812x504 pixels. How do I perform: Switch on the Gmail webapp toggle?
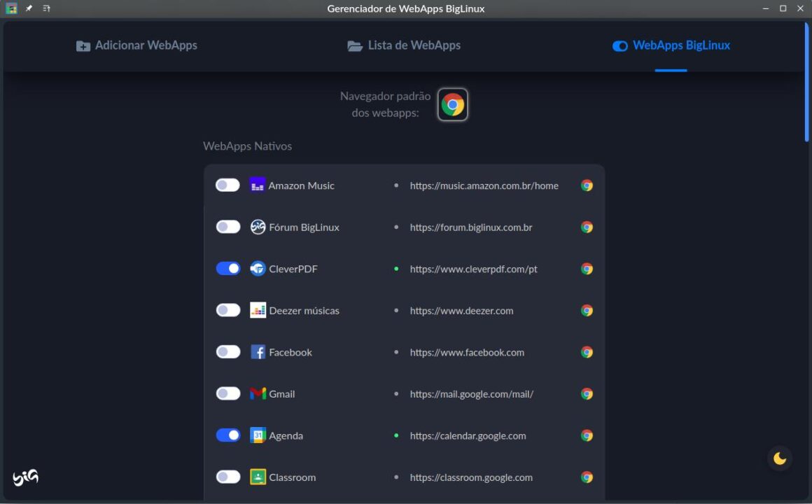[x=227, y=394]
